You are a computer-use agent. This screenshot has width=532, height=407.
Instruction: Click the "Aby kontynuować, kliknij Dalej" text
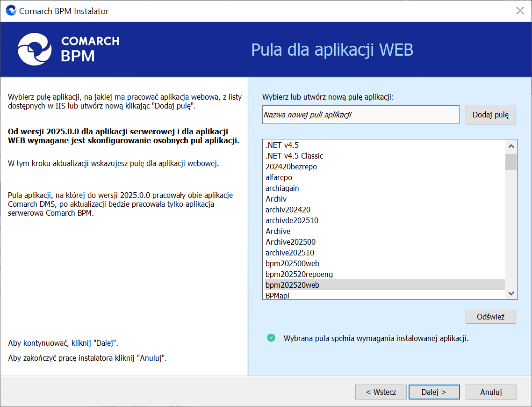pyautogui.click(x=63, y=343)
